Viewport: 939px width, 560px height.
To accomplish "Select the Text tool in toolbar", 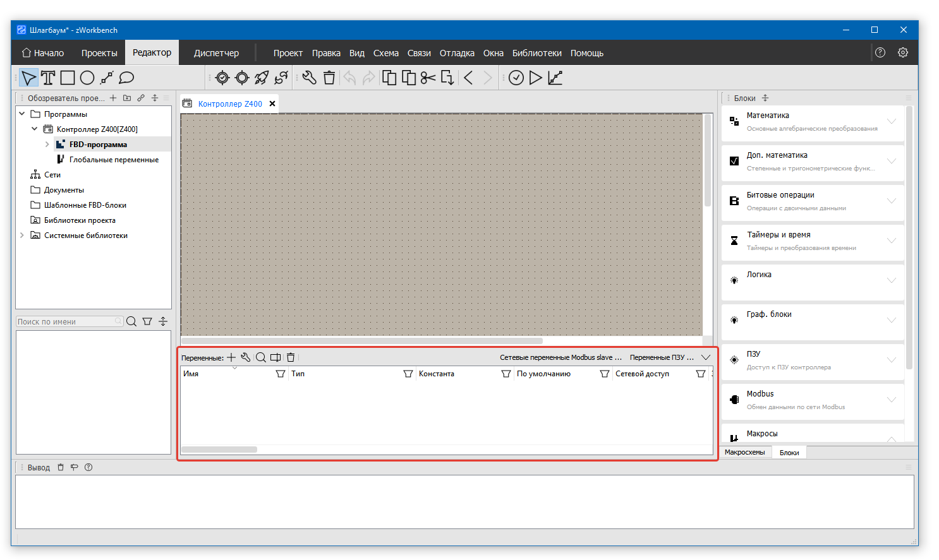I will point(48,78).
